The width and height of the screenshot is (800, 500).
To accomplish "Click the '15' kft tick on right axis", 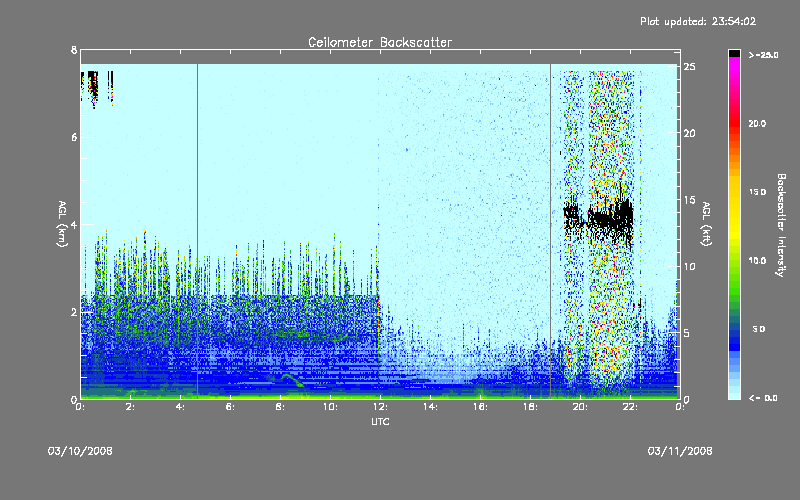I will (689, 200).
